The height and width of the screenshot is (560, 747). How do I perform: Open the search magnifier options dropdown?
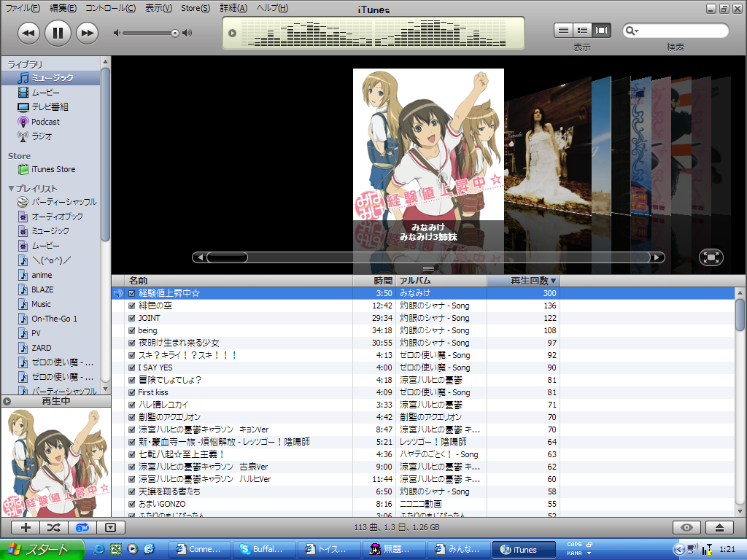coord(632,31)
